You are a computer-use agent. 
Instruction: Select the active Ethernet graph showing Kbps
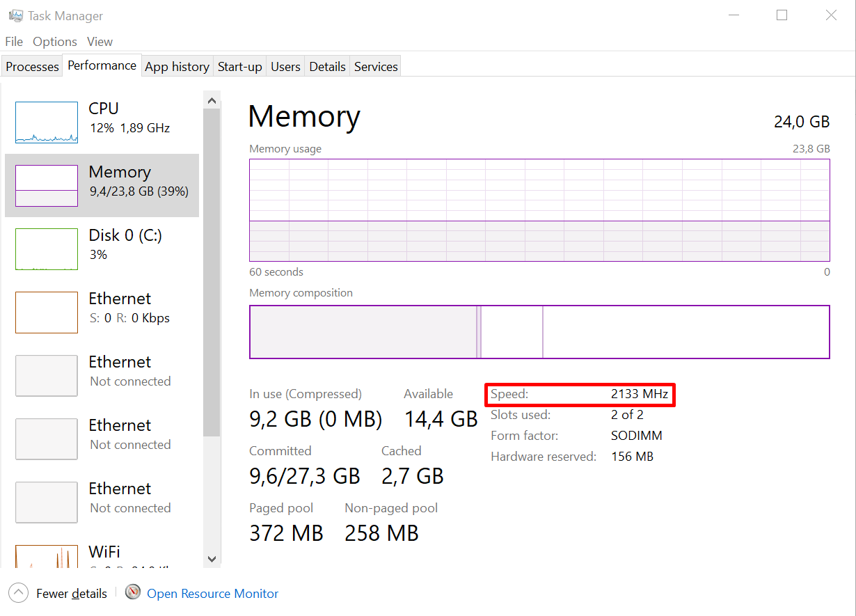[47, 313]
